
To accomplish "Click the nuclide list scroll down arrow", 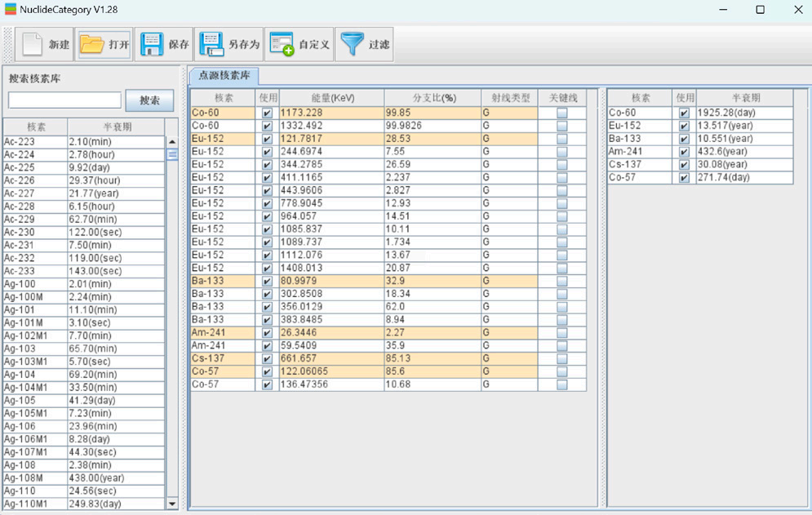I will tap(172, 504).
